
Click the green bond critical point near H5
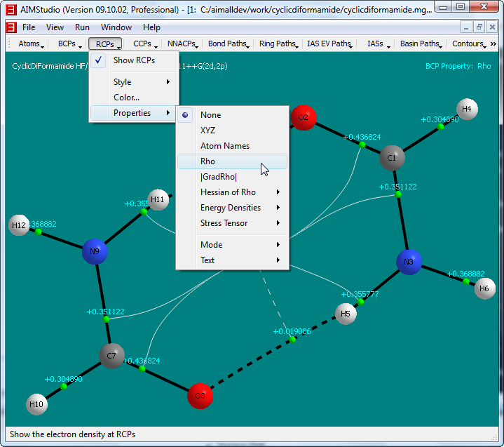pos(360,301)
